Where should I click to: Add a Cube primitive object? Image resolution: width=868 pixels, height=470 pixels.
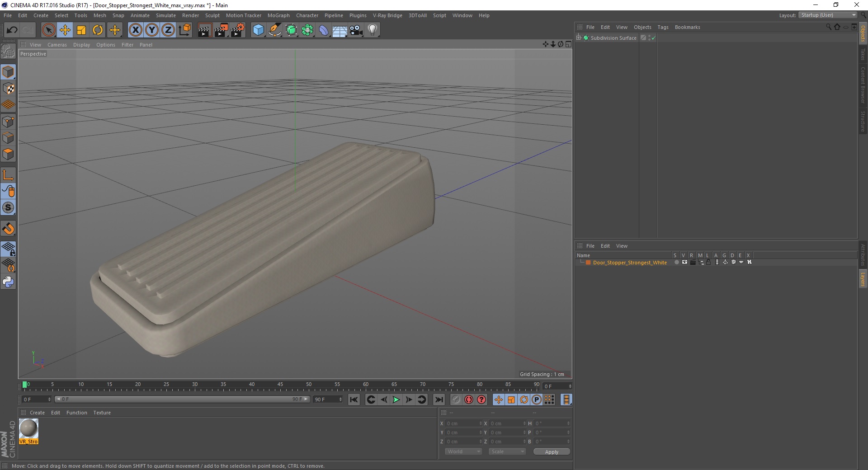(258, 30)
